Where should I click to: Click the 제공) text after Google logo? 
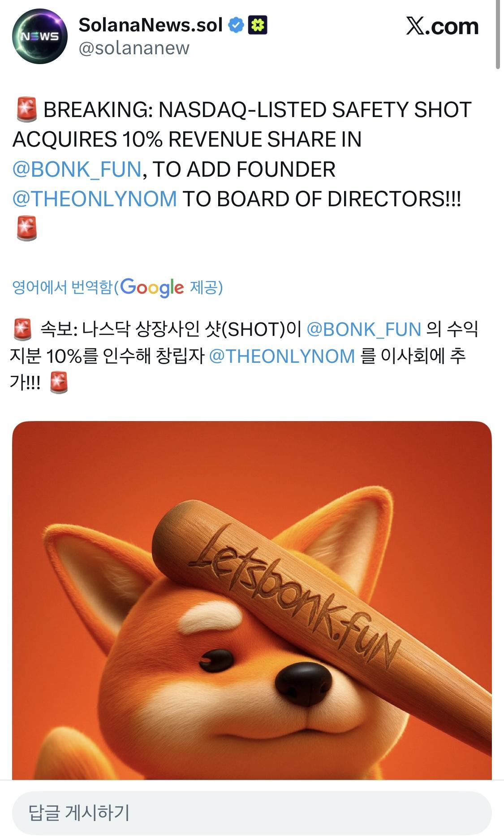coord(206,287)
